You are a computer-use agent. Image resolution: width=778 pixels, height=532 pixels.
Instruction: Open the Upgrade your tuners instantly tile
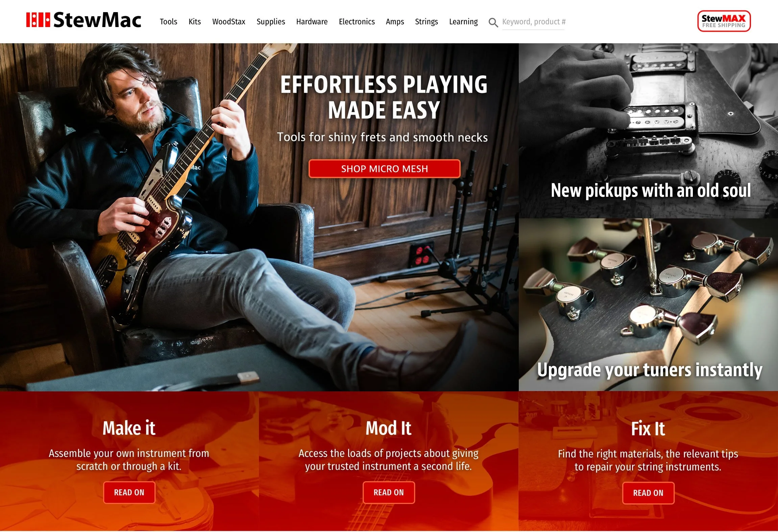[648, 305]
